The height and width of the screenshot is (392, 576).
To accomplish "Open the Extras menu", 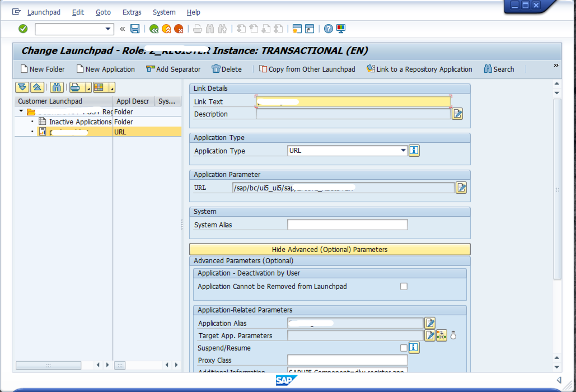I will coord(132,12).
